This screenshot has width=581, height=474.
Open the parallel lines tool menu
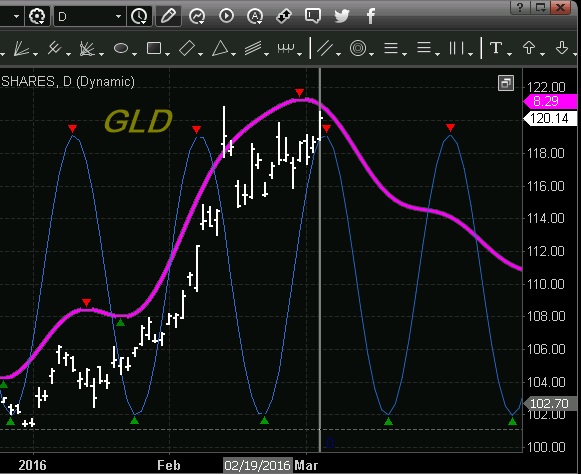[x=327, y=49]
